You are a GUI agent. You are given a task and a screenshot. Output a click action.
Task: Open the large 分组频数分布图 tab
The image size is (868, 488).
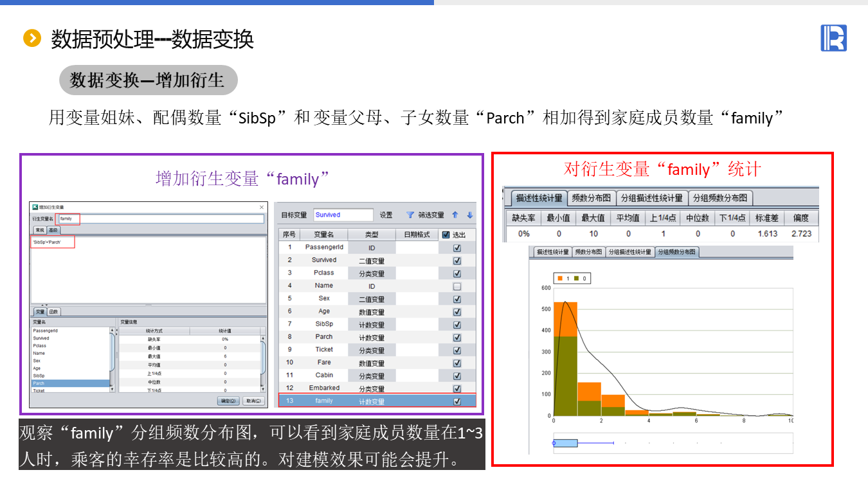tap(720, 198)
